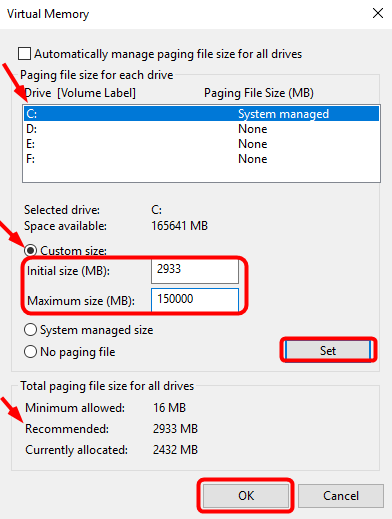Click the Paging File Size (MB) column header
Image resolution: width=392 pixels, height=519 pixels.
[x=259, y=93]
